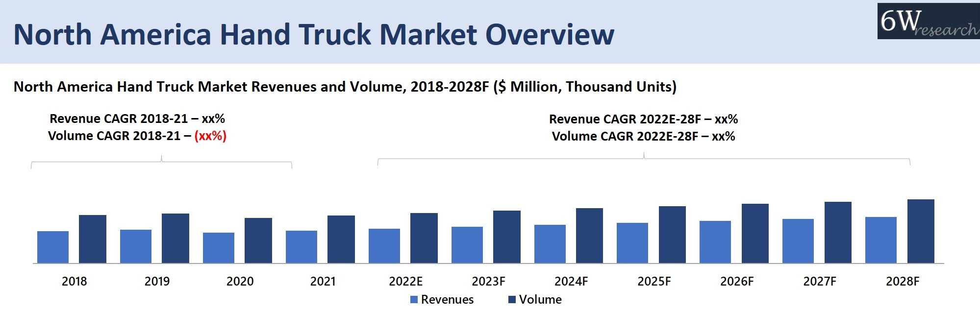
Task: Select the 2018 Volume bar
Action: pyautogui.click(x=93, y=239)
